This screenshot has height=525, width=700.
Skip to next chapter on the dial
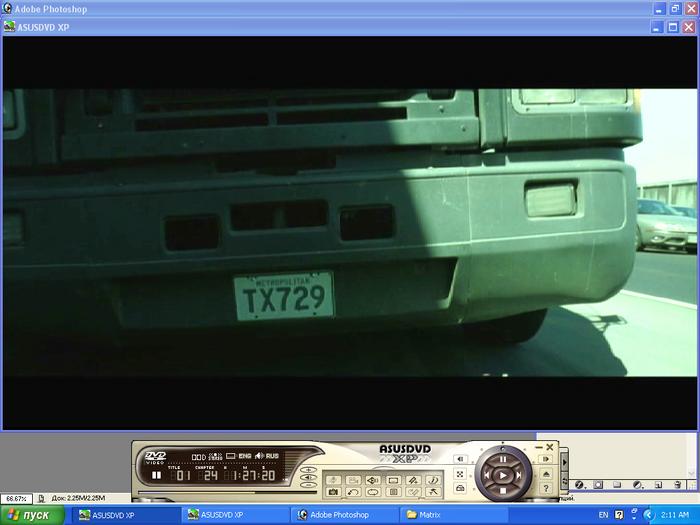(519, 475)
